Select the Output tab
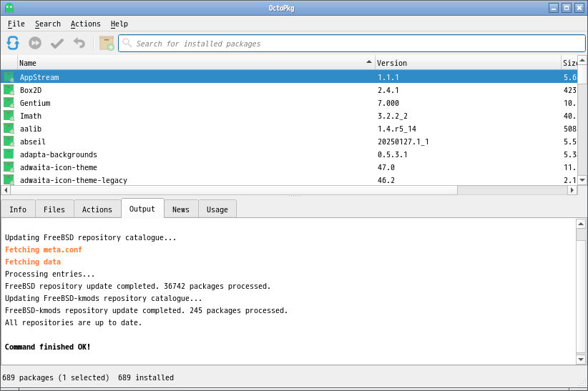Image resolution: width=588 pixels, height=391 pixels. pos(142,209)
